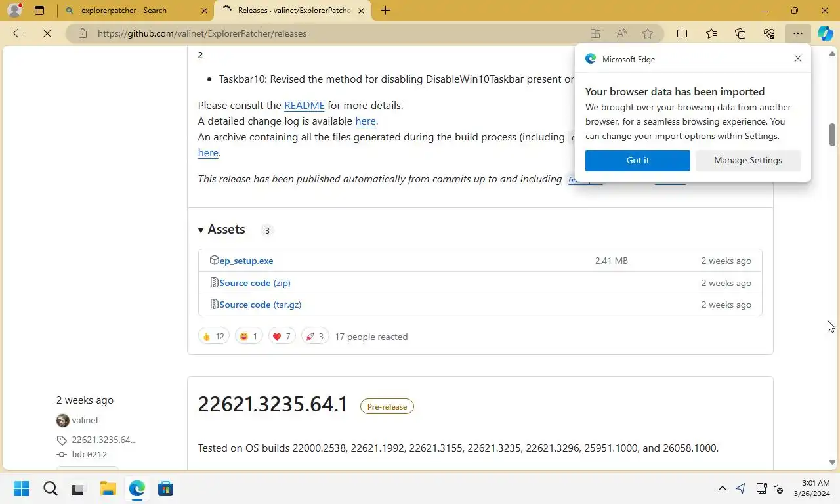Open Task View on the taskbar
Screen dimensions: 840x504
tap(79, 488)
